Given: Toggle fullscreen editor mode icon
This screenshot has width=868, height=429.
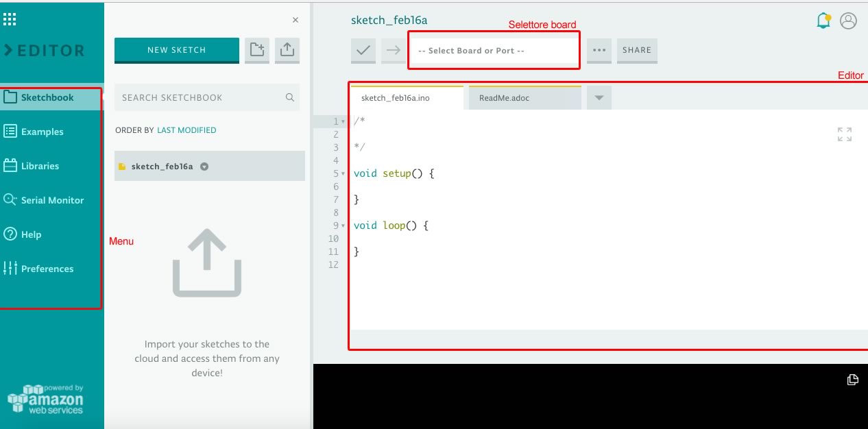Looking at the screenshot, I should click(845, 134).
